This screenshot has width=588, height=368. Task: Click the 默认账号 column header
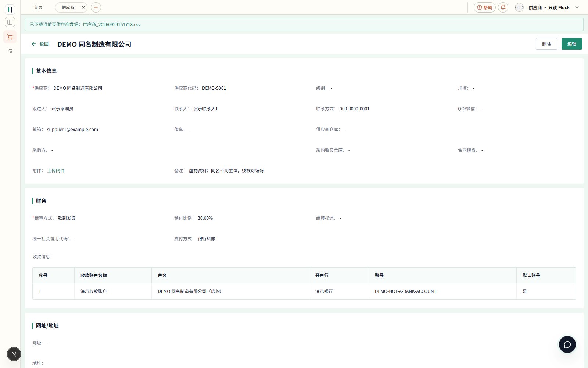click(546, 276)
